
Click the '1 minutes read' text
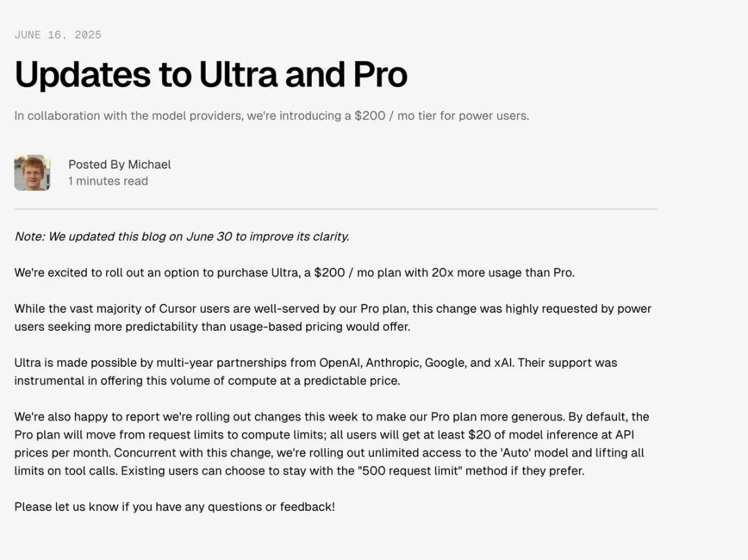pyautogui.click(x=108, y=181)
